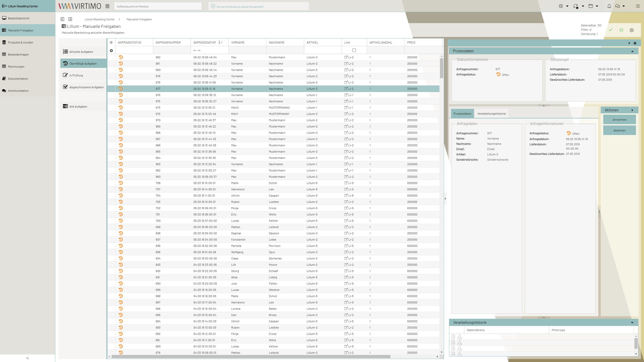Collapse the Prozessdaten section header arrow
644x362 pixels.
[632, 51]
